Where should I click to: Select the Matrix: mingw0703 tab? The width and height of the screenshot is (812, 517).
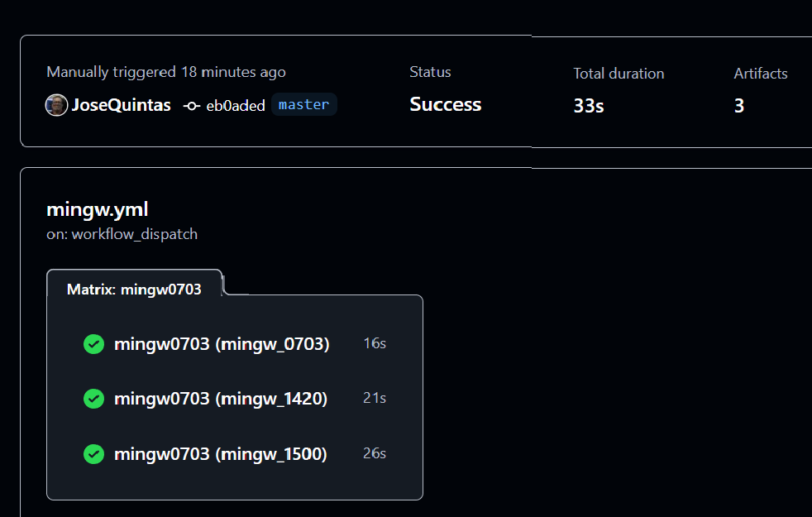pyautogui.click(x=134, y=290)
